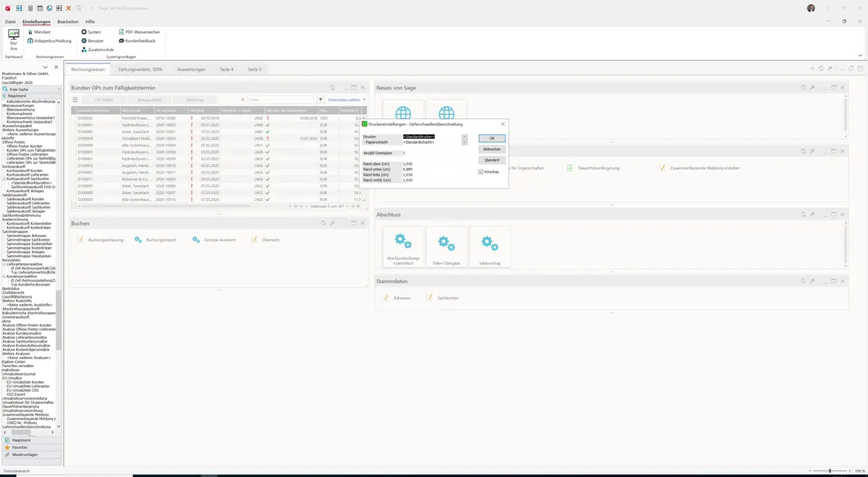The height and width of the screenshot is (477, 868).
Task: Start the Girostar Assistent
Action: point(214,239)
